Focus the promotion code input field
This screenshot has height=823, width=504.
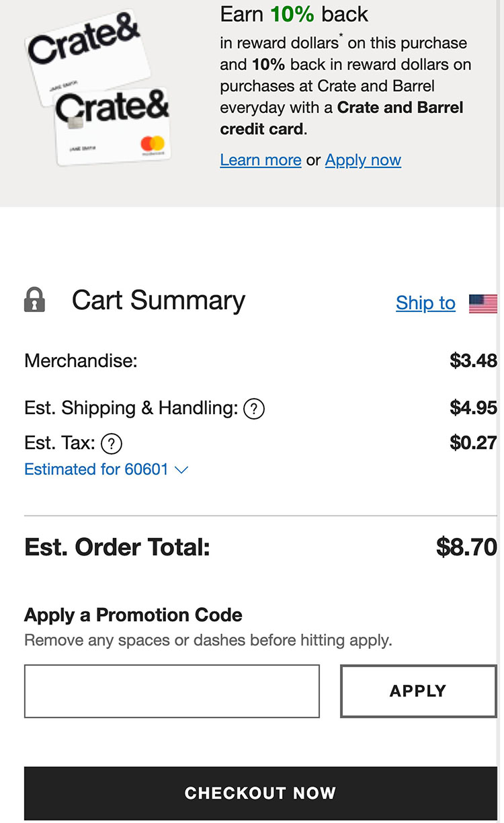171,691
